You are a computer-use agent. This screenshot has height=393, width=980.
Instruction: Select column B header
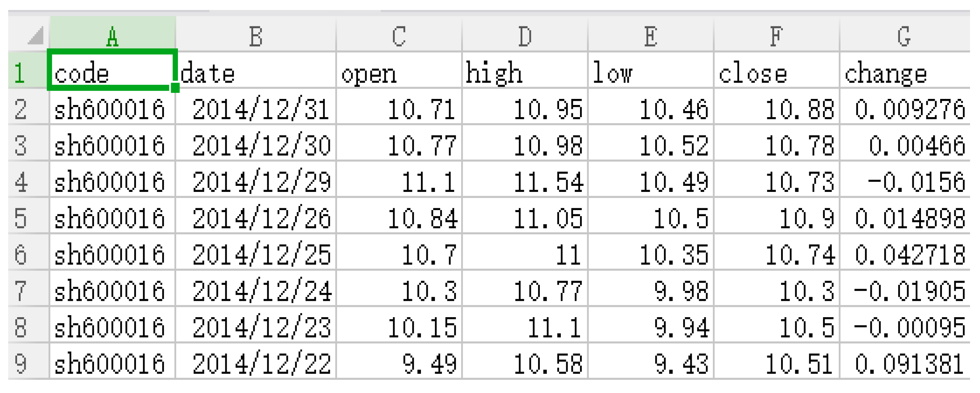pyautogui.click(x=255, y=36)
